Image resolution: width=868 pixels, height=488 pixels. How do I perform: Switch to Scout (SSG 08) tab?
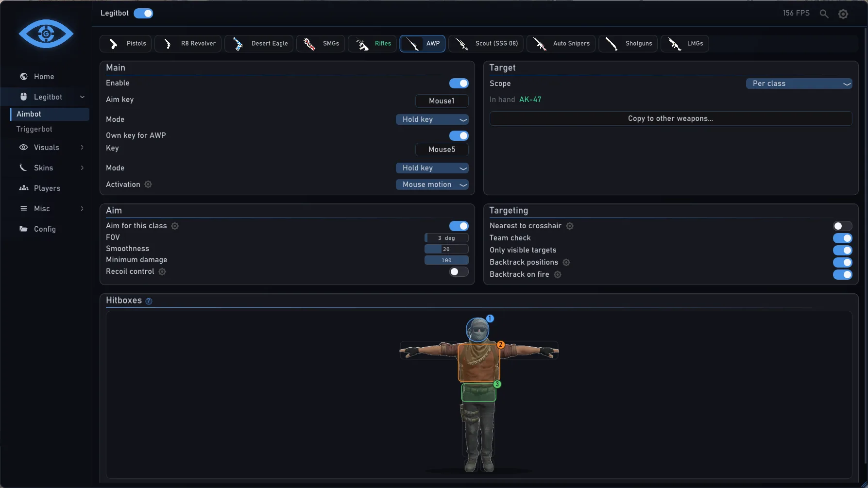coord(486,44)
